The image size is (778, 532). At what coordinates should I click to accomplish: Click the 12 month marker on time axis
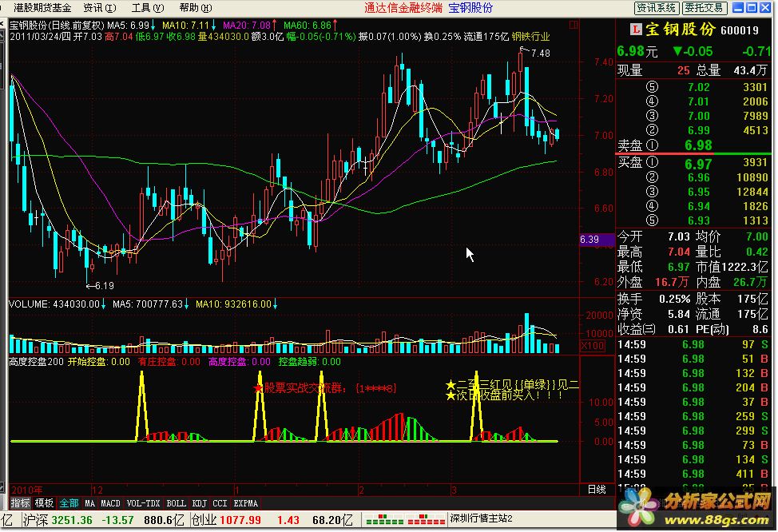tap(97, 490)
